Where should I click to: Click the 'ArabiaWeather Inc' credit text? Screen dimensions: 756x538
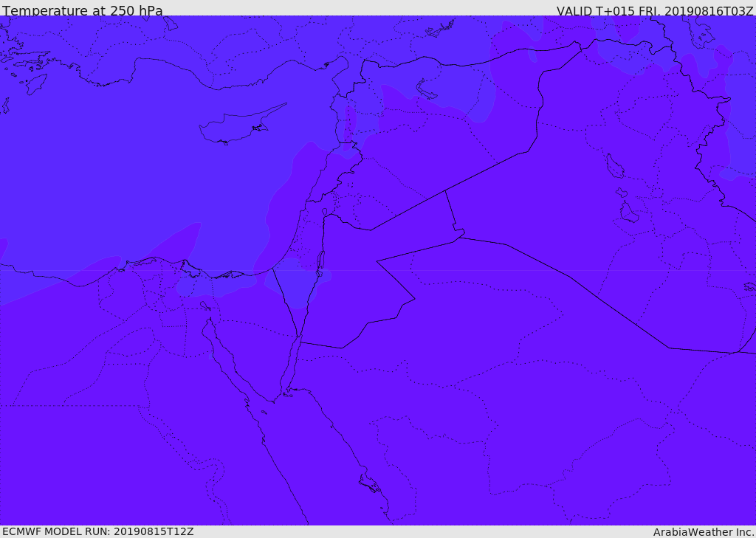pos(703,532)
